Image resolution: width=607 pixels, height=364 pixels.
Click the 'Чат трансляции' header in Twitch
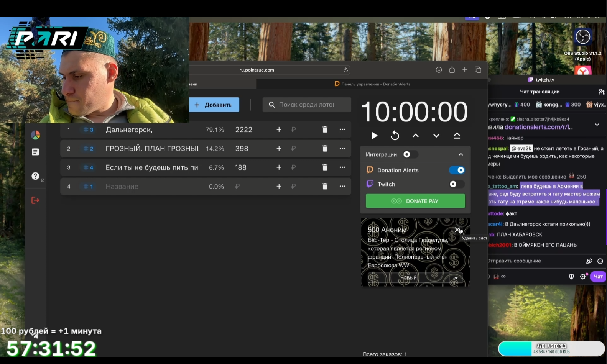540,92
